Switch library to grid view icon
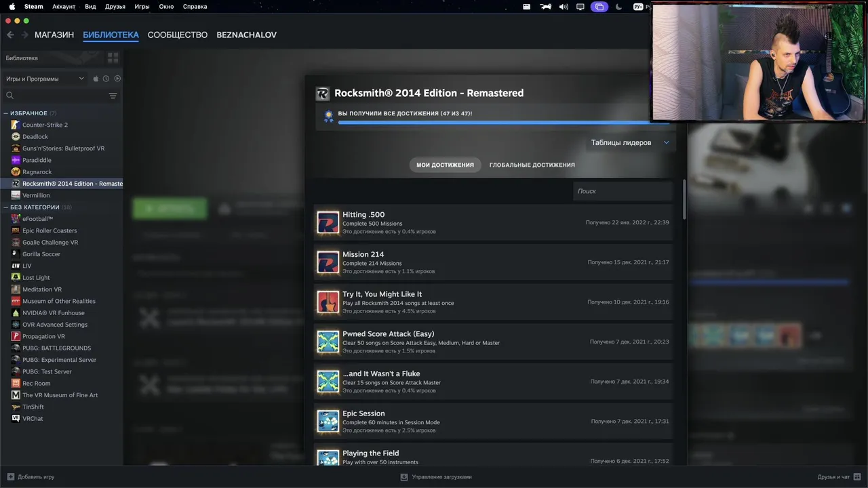The width and height of the screenshot is (868, 488). 113,58
